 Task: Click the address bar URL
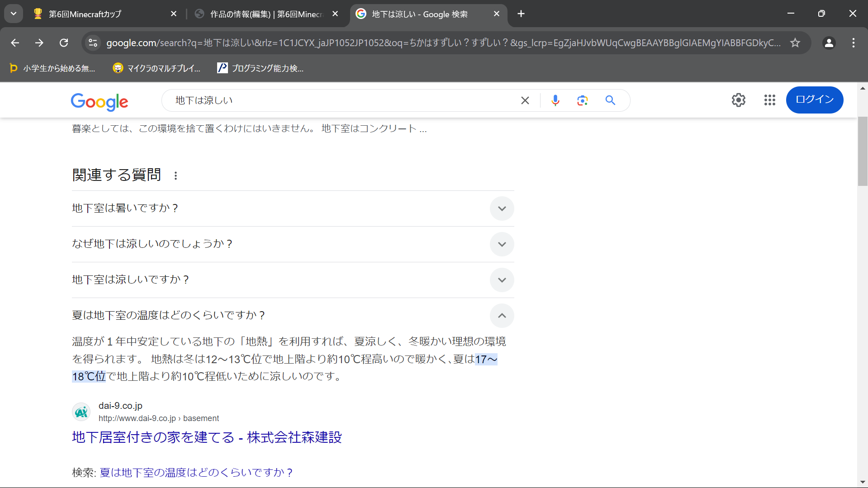click(443, 43)
